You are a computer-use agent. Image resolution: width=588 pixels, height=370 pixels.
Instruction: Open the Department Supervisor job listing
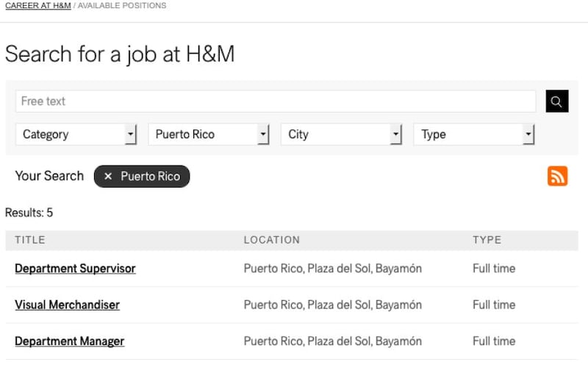click(x=75, y=268)
